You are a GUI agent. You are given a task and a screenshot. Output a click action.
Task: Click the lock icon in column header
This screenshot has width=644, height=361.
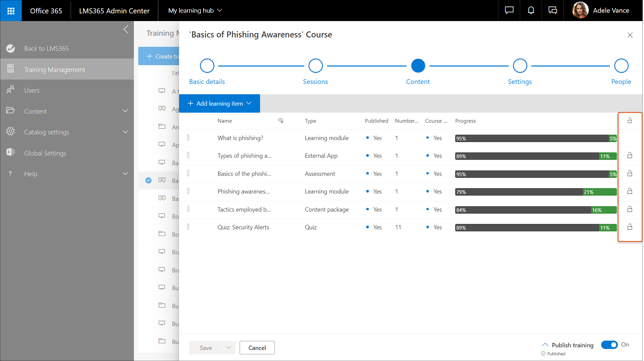click(630, 121)
